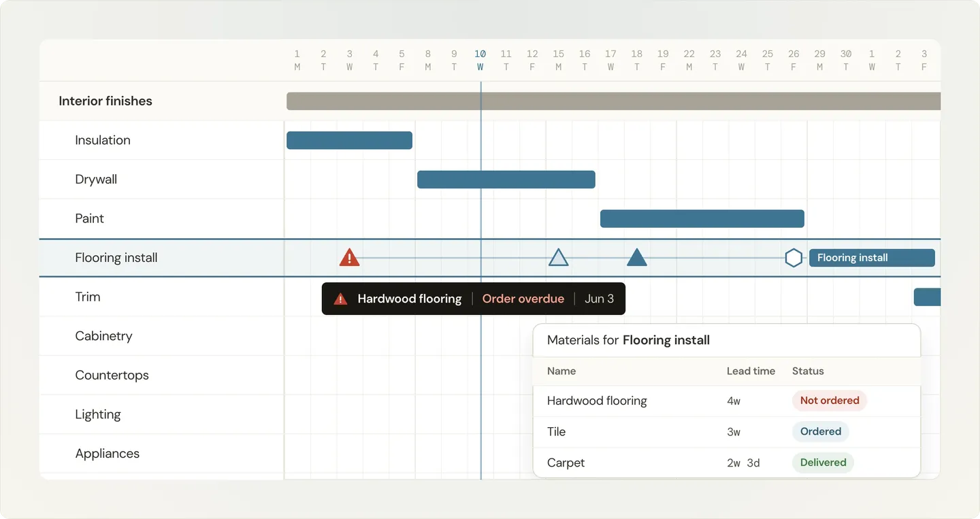The width and height of the screenshot is (980, 519).
Task: Select the Drywall task bar
Action: (x=506, y=180)
